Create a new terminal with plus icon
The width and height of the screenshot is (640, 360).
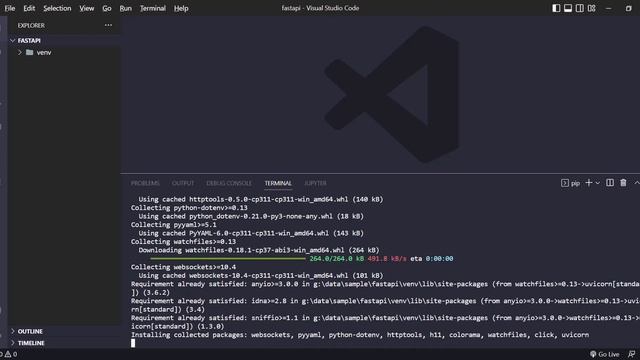(589, 183)
